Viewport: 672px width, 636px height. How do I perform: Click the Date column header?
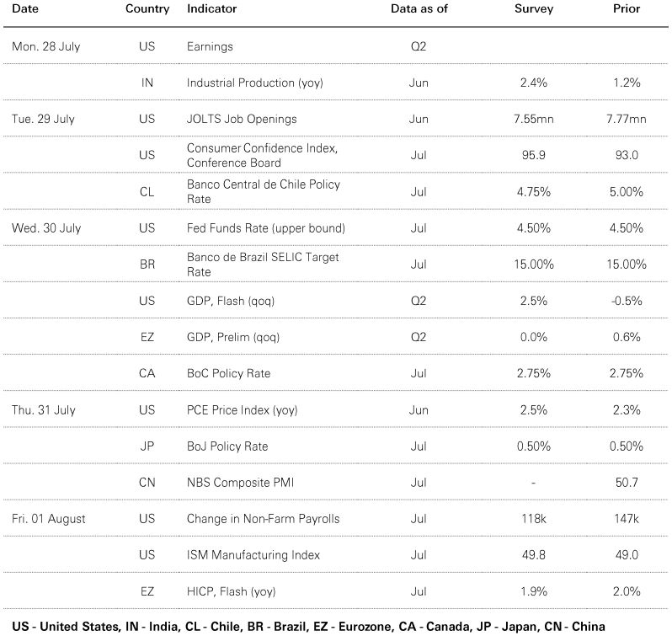click(x=25, y=8)
